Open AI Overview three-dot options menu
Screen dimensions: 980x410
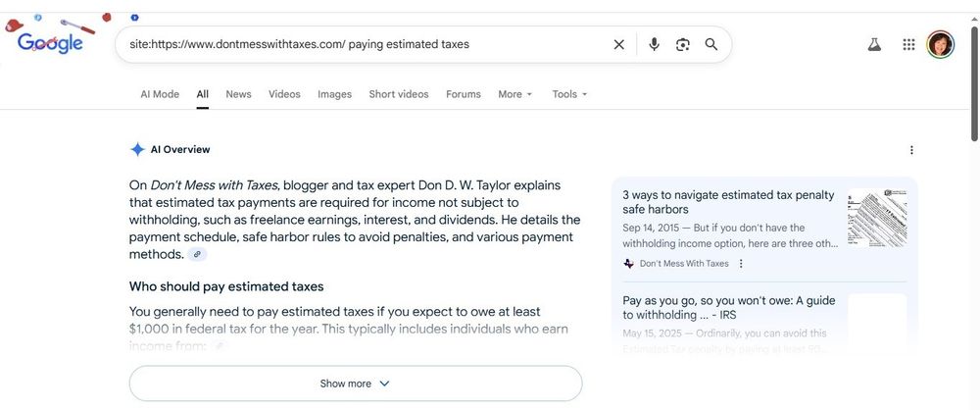911,150
